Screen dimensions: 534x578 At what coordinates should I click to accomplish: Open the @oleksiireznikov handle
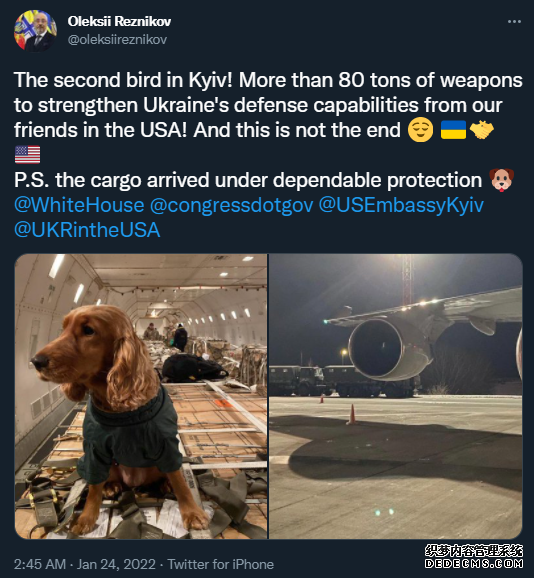point(117,39)
